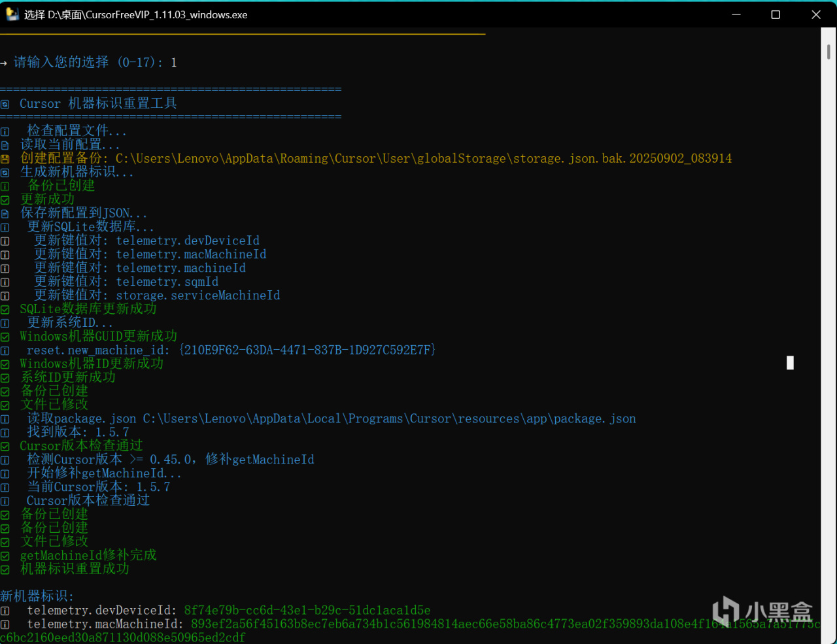Click the line "开始修补getMachineId..."

(x=105, y=473)
